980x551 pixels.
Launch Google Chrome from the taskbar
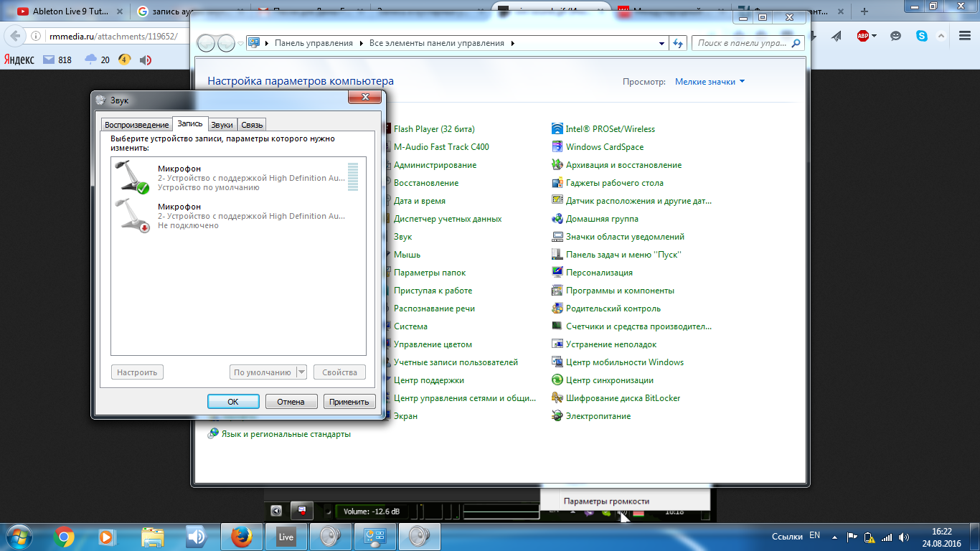tap(64, 536)
